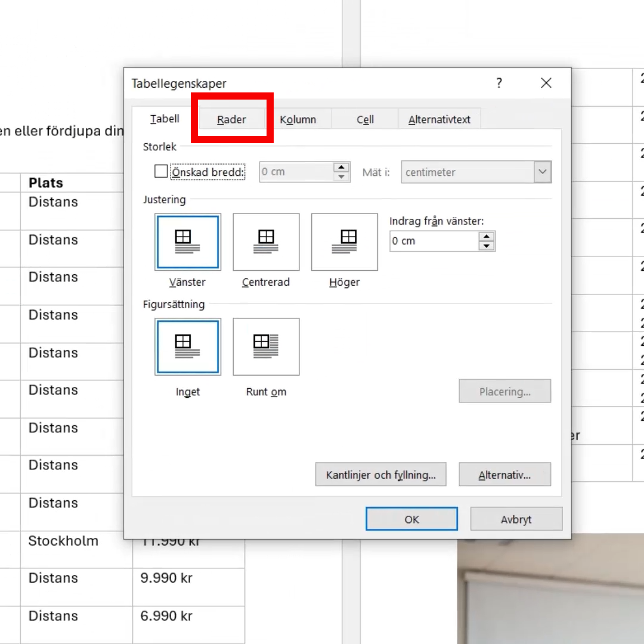
Task: Choose Runt om text wrapping icon
Action: tap(266, 346)
